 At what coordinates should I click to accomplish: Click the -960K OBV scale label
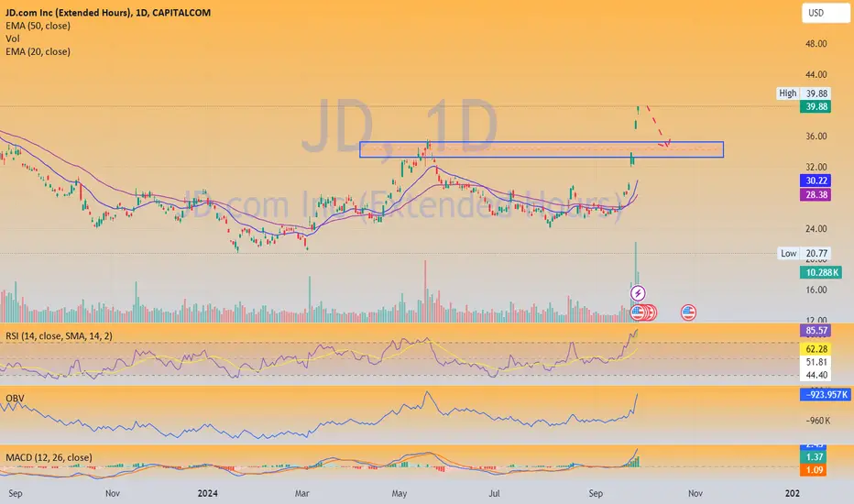point(818,421)
